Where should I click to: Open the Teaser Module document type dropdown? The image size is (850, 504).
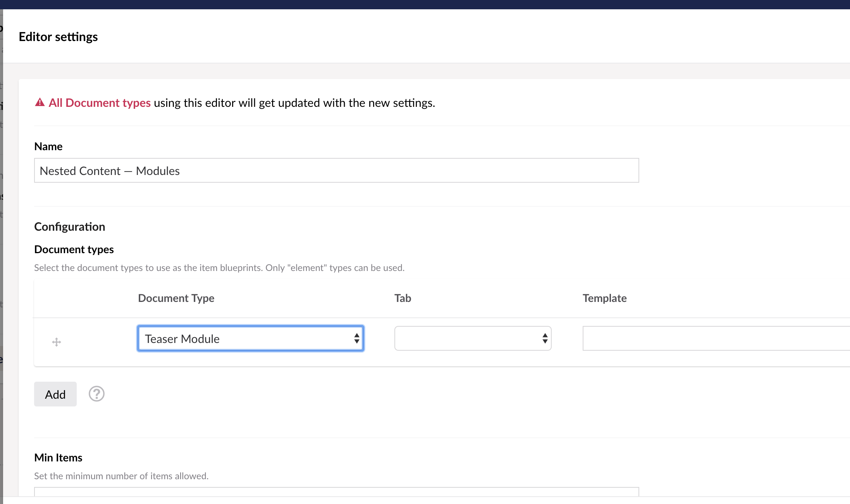(x=250, y=338)
